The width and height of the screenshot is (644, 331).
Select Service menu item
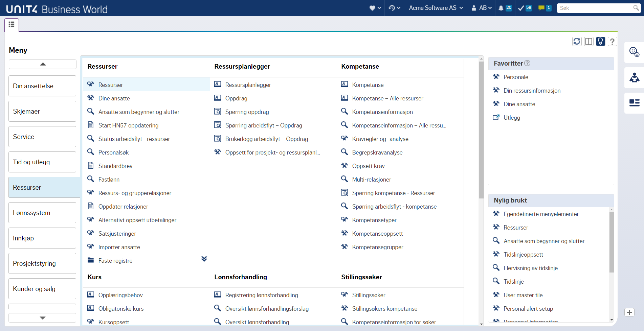point(42,137)
